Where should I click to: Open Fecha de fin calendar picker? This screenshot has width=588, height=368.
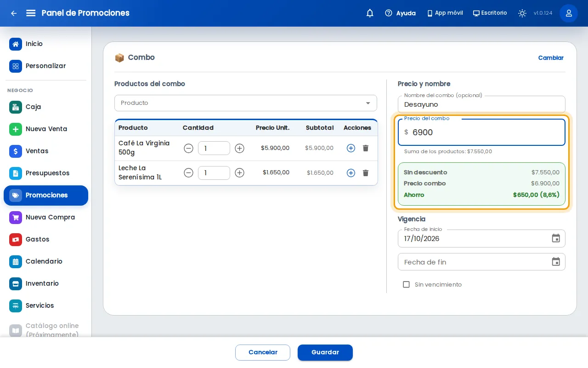click(x=556, y=262)
